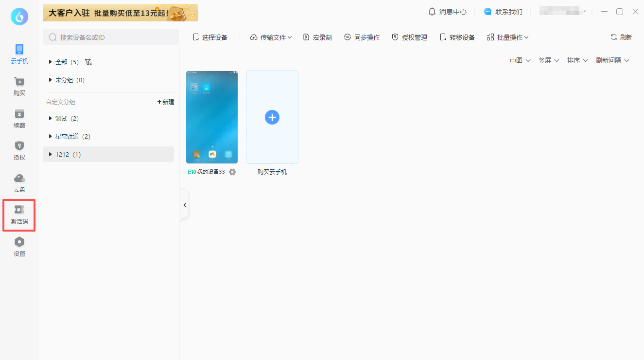
Task: Click the filter icon next to 全部
Action: click(88, 62)
